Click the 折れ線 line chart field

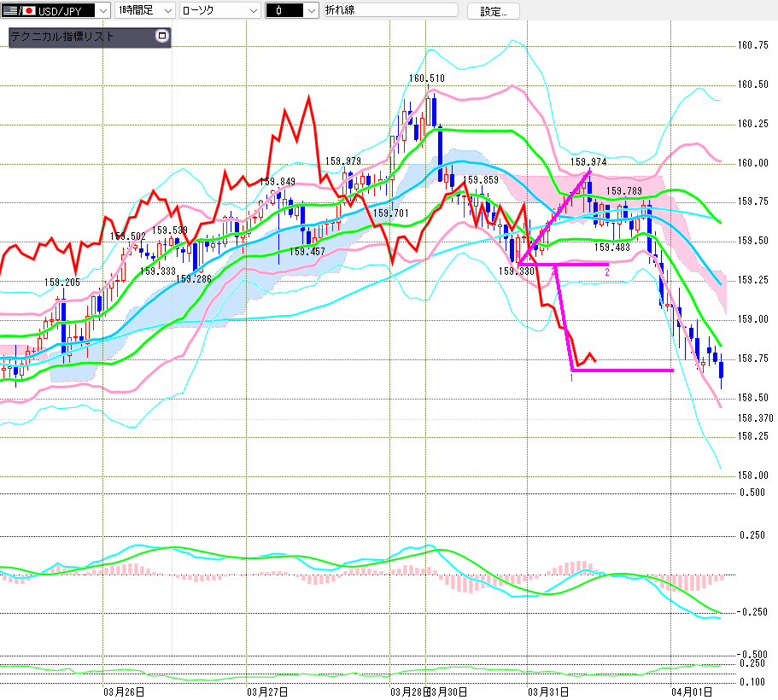point(389,10)
